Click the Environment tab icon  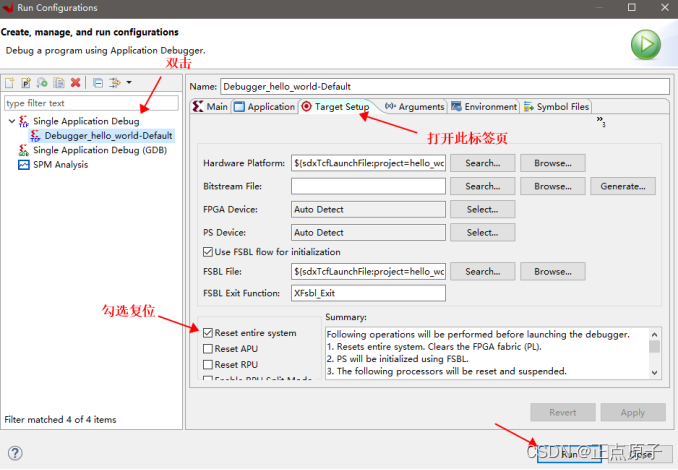coord(456,106)
